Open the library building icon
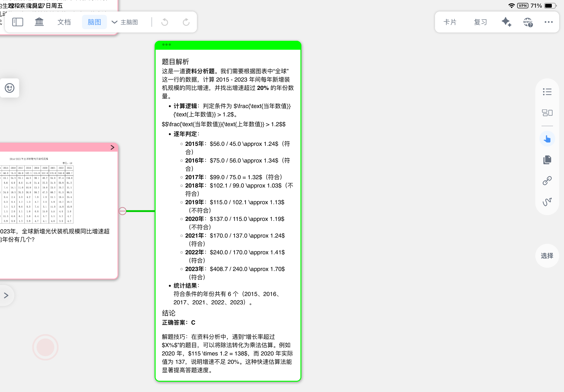 [x=39, y=22]
